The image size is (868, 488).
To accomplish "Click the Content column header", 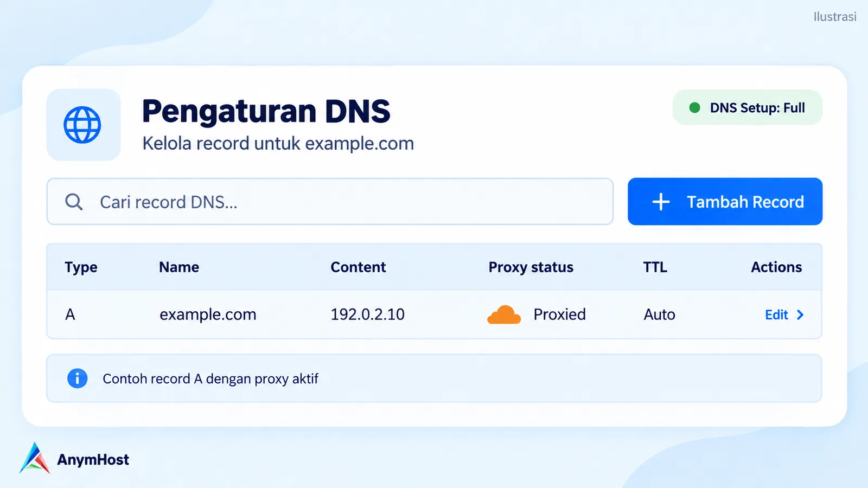I will click(358, 267).
